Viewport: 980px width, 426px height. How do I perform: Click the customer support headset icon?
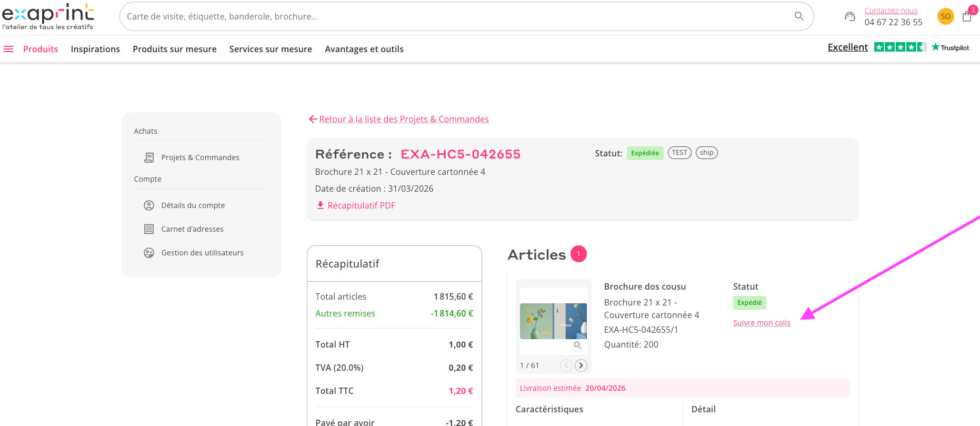(850, 16)
